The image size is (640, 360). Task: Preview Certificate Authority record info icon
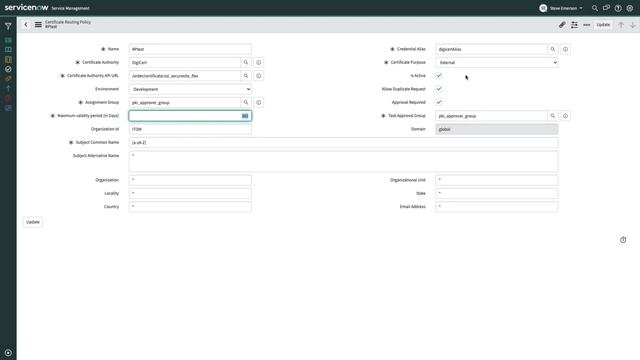point(258,62)
